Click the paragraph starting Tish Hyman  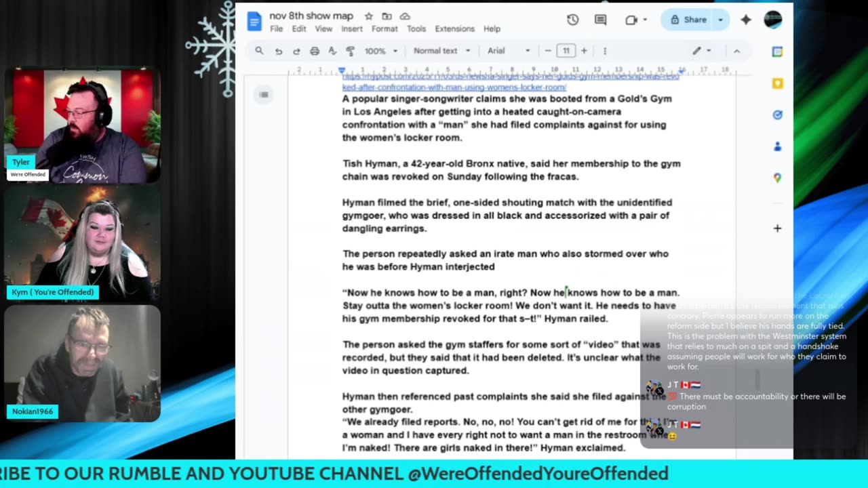[x=511, y=170]
